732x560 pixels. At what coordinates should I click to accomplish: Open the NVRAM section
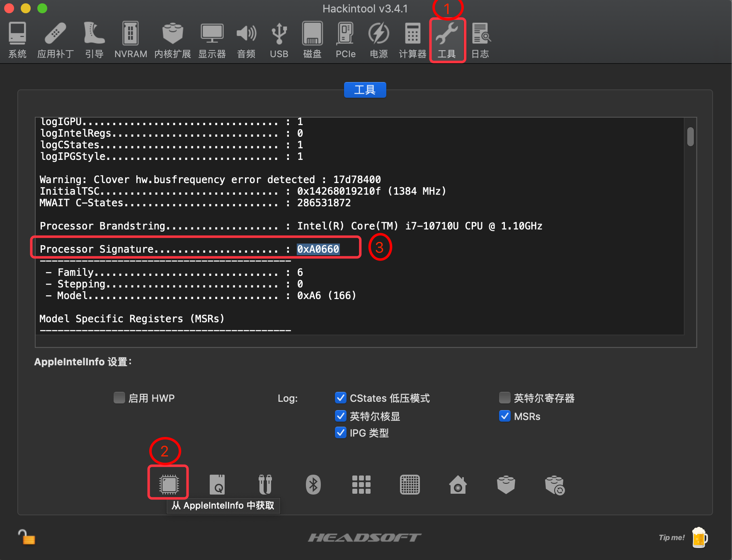pos(131,40)
